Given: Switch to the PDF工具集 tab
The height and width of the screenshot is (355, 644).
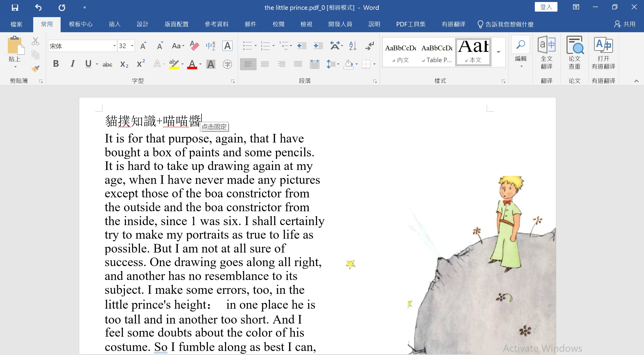Looking at the screenshot, I should click(411, 24).
